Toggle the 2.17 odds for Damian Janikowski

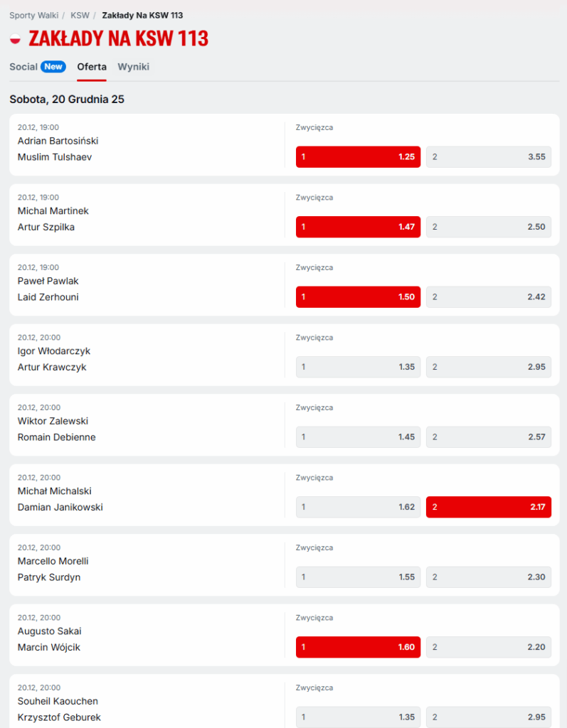[x=488, y=507]
